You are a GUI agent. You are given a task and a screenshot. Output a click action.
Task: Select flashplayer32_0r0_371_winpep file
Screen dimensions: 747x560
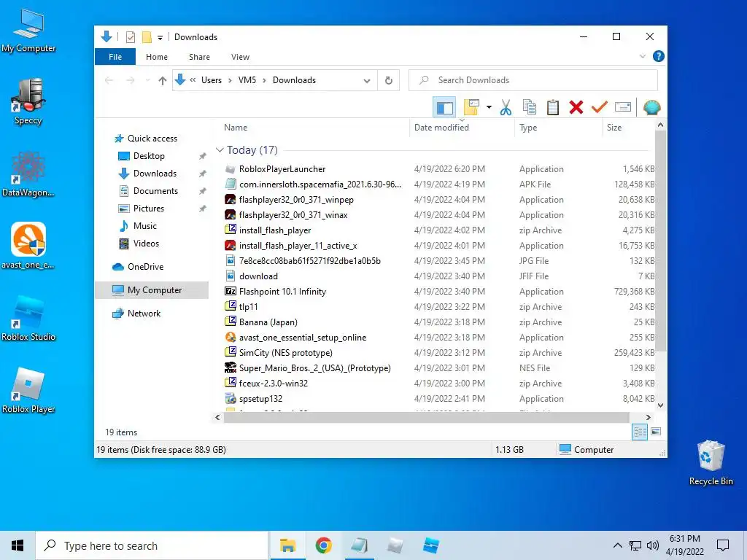coord(296,200)
